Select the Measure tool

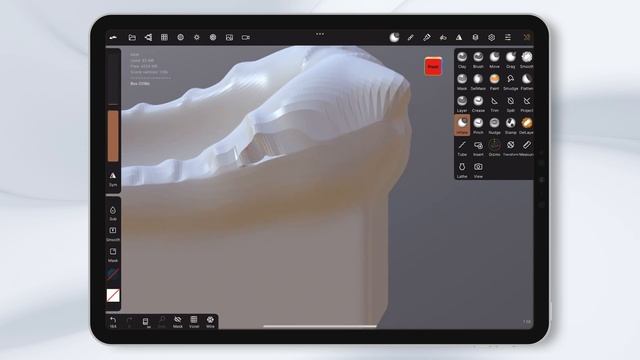tap(527, 148)
